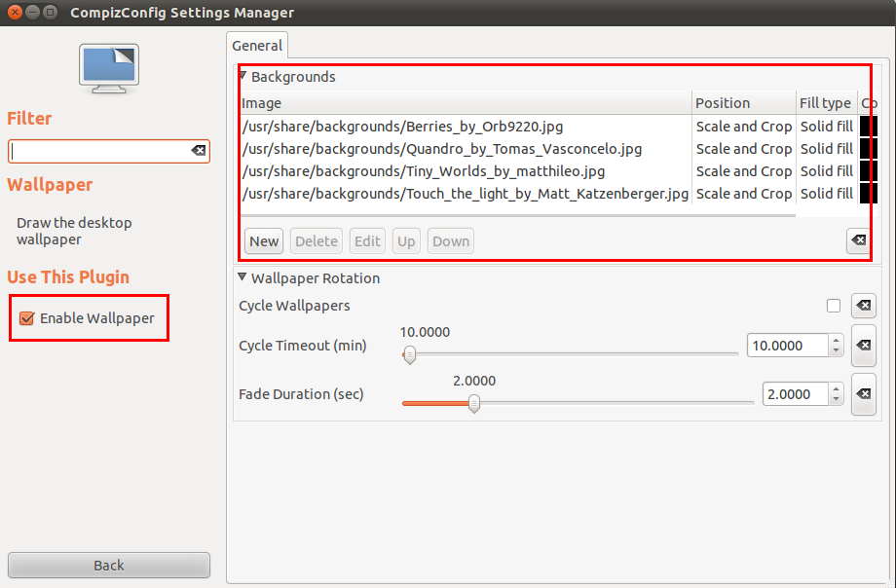The image size is (896, 588).
Task: Collapse the Wallpaper Rotation section
Action: click(243, 277)
